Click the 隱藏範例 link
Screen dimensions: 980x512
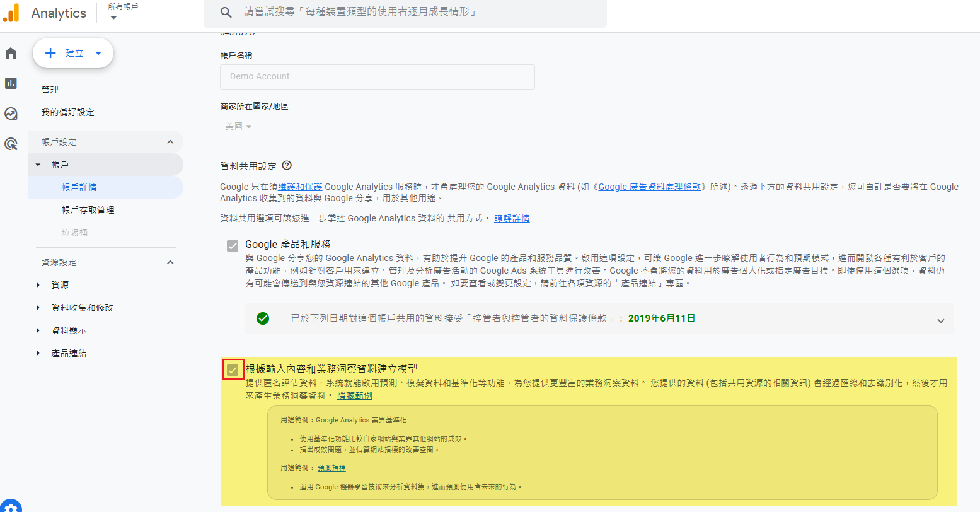(355, 395)
